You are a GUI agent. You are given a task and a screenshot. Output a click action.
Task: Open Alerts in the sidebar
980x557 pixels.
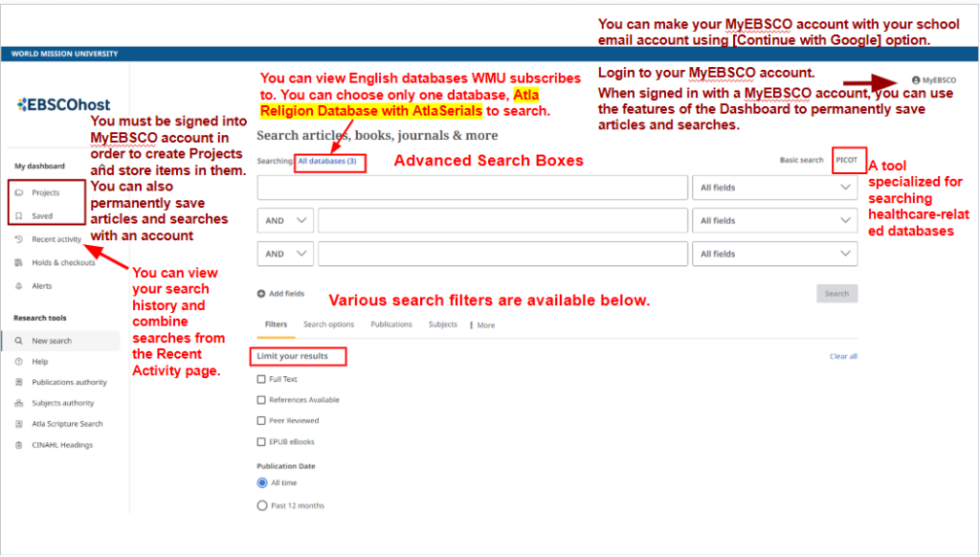(42, 286)
